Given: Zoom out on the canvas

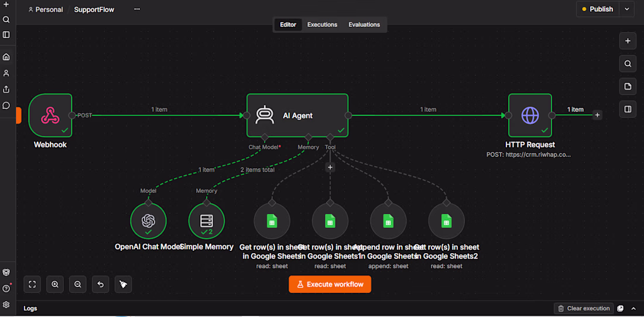Looking at the screenshot, I should 78,284.
